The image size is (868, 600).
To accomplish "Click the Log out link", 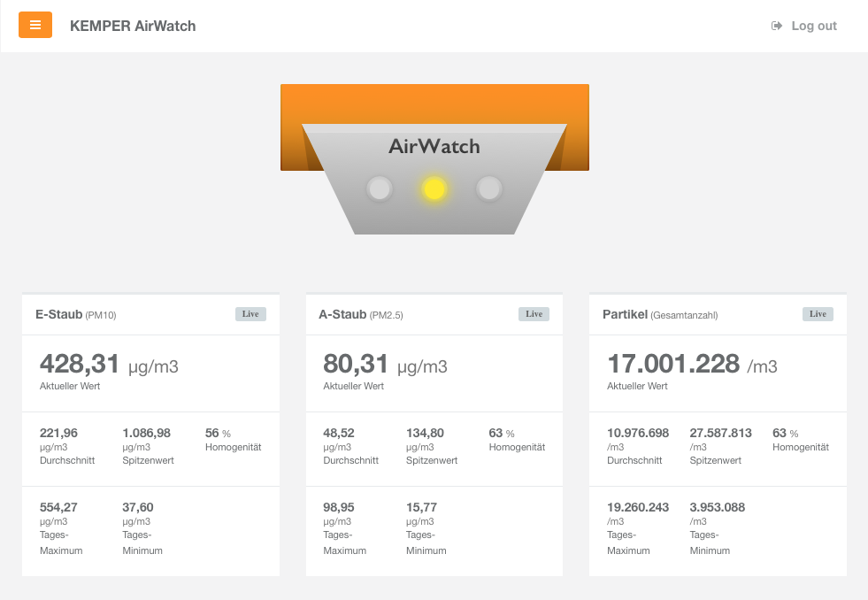I will click(x=803, y=26).
